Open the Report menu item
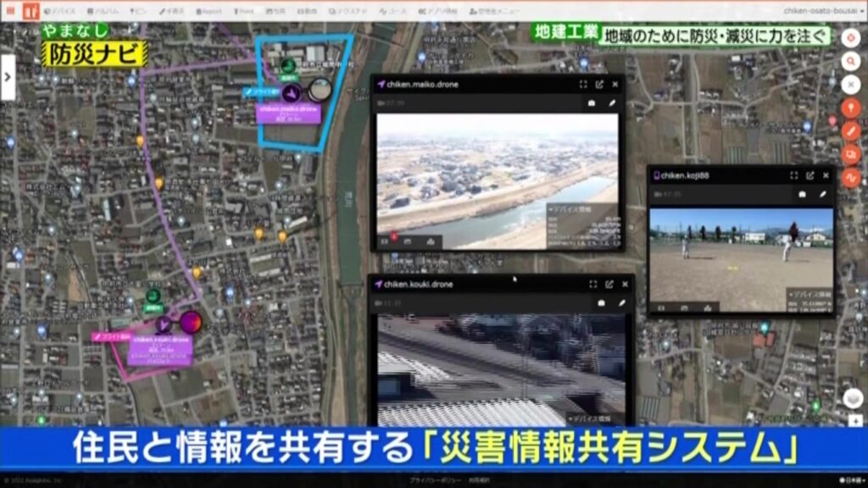Image resolution: width=868 pixels, height=488 pixels. 209,12
